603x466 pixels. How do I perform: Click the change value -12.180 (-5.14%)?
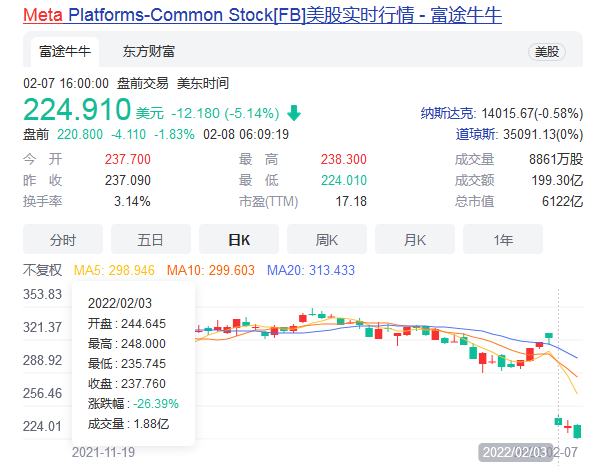pyautogui.click(x=225, y=113)
